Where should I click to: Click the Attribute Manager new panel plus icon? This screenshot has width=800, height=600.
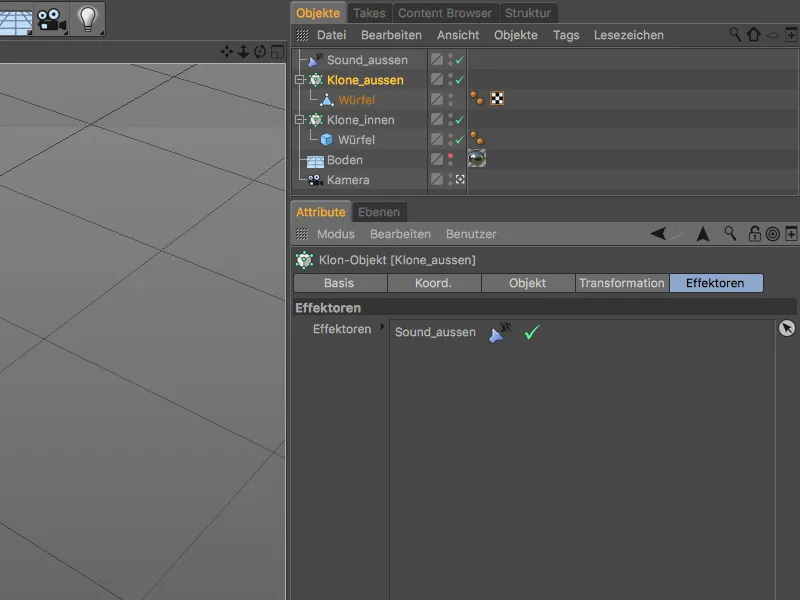791,234
